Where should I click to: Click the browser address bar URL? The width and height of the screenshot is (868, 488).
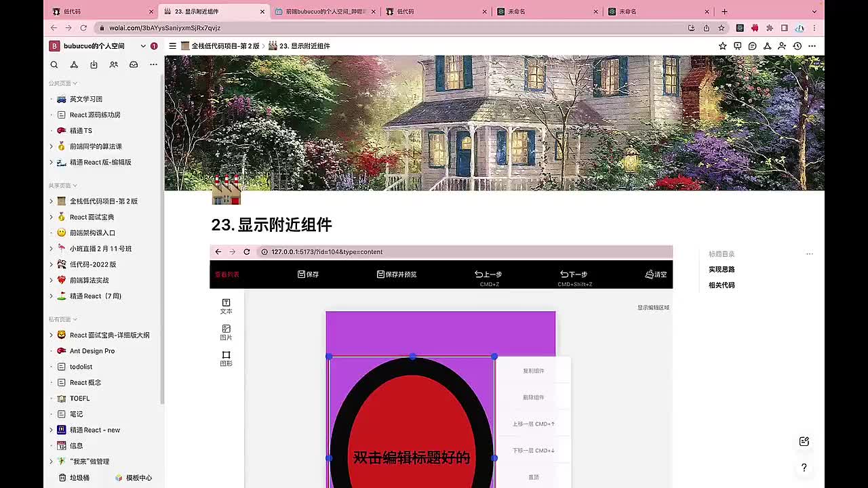click(165, 28)
